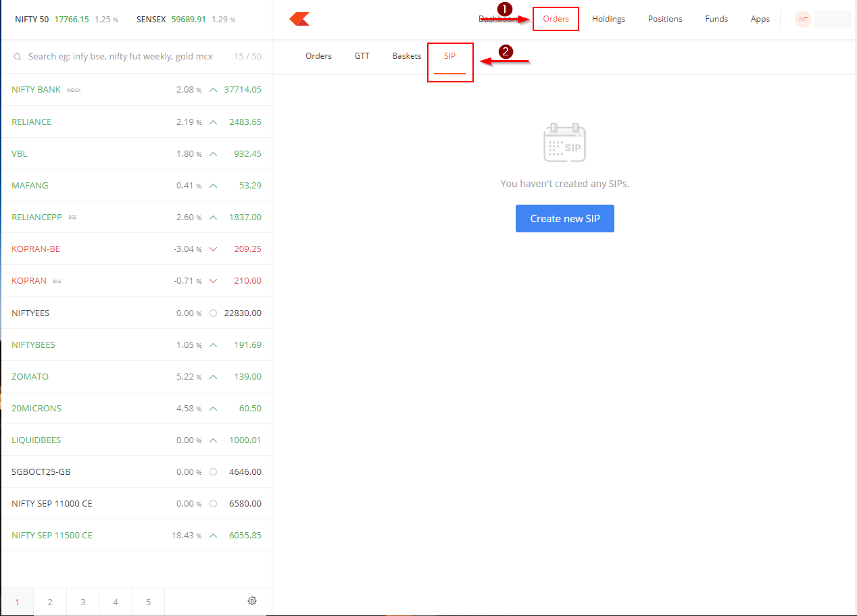Open the MT user avatar menu
The image size is (857, 616).
[x=803, y=19]
